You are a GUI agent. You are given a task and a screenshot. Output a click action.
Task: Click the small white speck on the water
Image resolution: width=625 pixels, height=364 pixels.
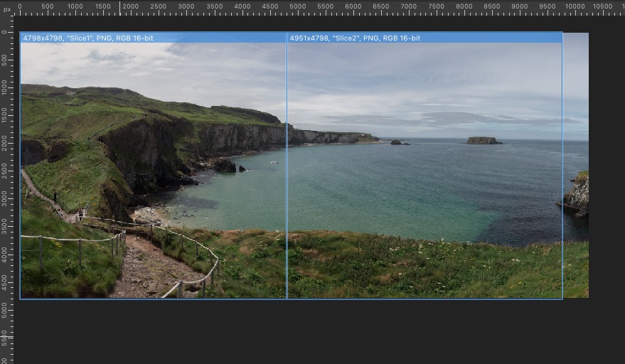274,162
